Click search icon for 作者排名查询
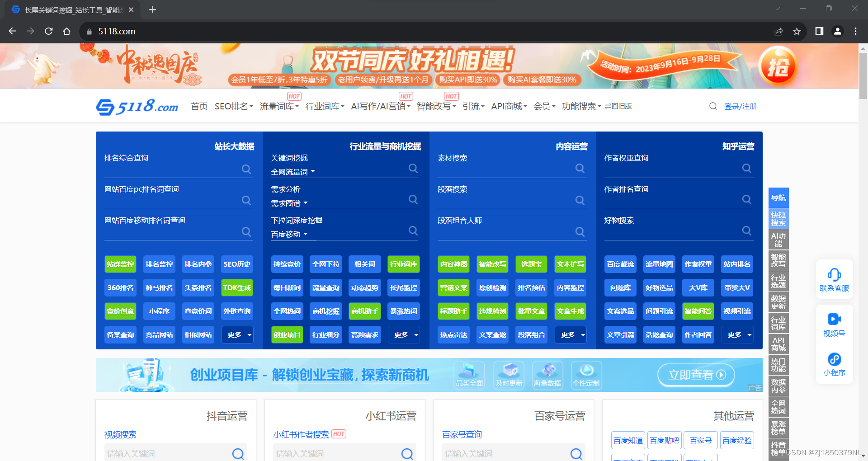 coord(747,199)
